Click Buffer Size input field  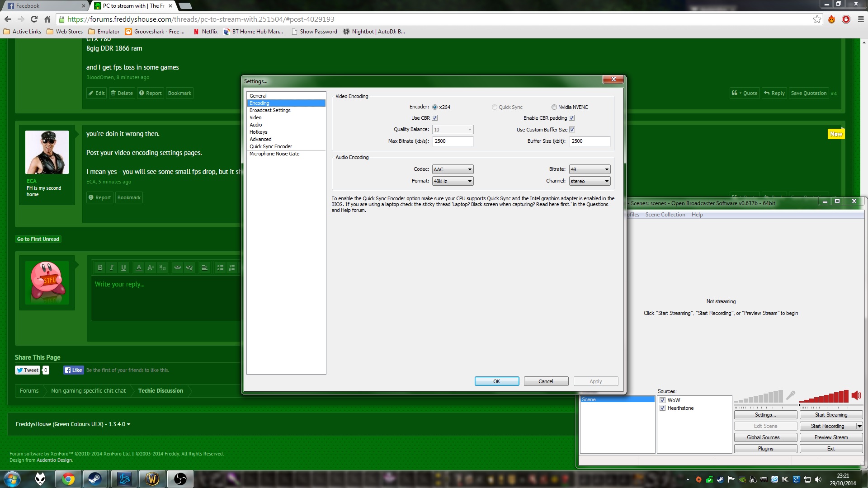click(x=590, y=141)
